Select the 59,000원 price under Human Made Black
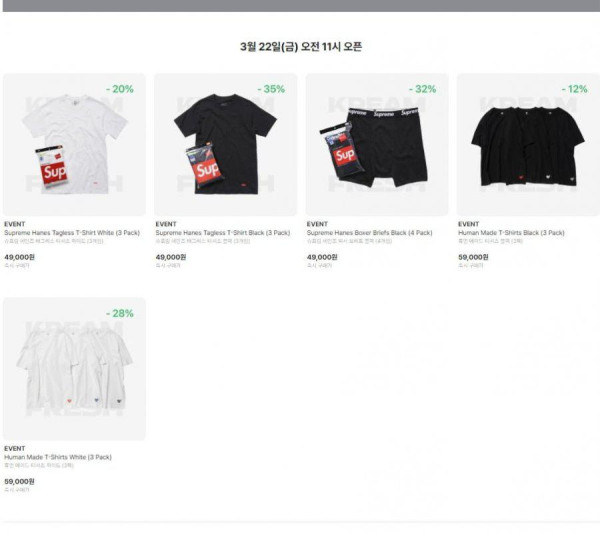This screenshot has width=600, height=533. [473, 257]
